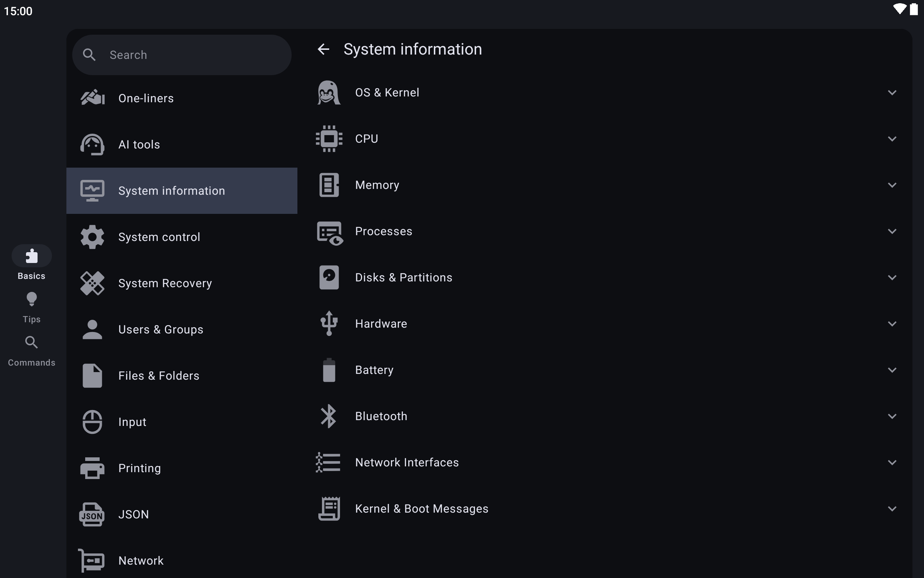
Task: Switch to the Commands tab
Action: (32, 351)
